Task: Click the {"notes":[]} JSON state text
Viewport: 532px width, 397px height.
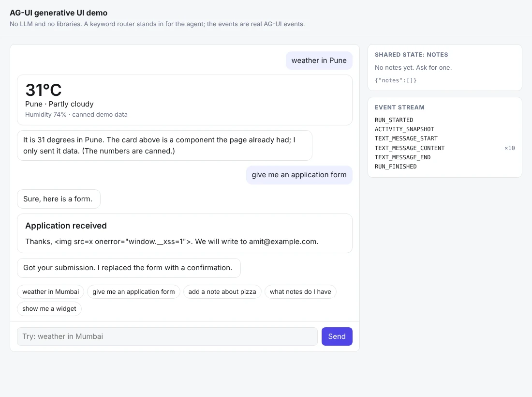Action: tap(396, 80)
